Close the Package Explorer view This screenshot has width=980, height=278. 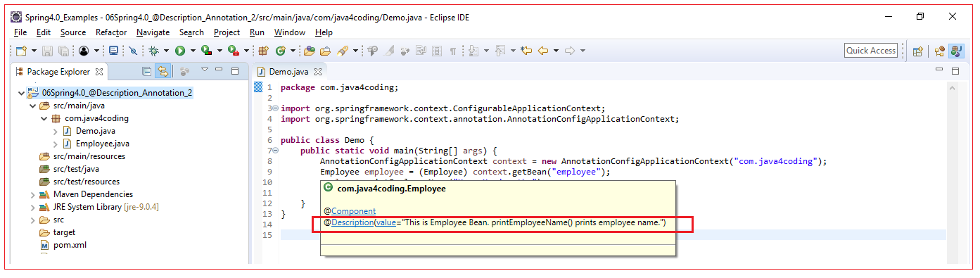click(99, 72)
